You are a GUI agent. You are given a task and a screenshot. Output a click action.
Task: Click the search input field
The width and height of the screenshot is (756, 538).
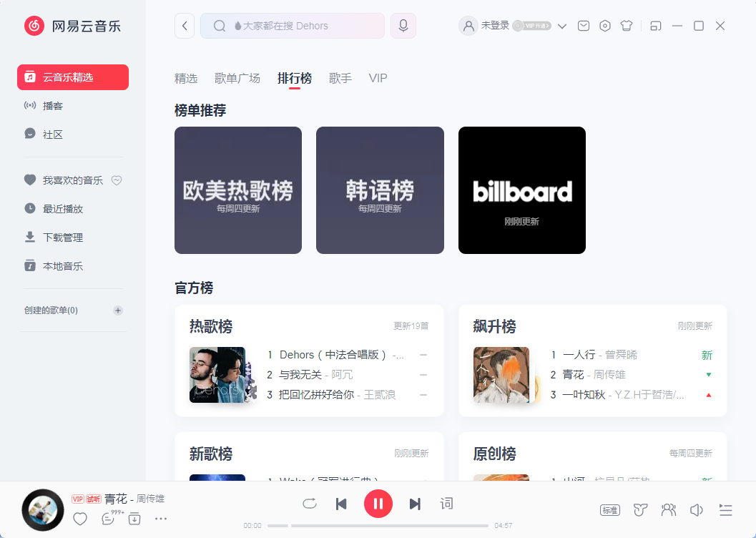coord(293,26)
